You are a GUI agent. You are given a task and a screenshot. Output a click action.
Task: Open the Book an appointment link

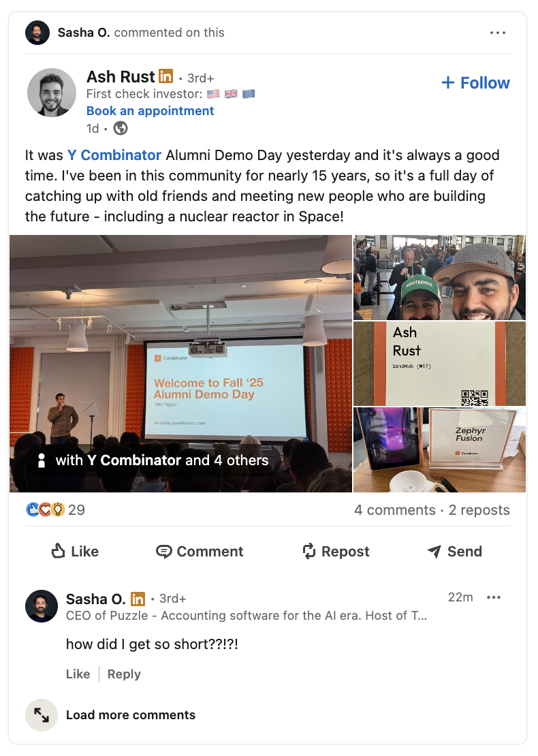(150, 111)
